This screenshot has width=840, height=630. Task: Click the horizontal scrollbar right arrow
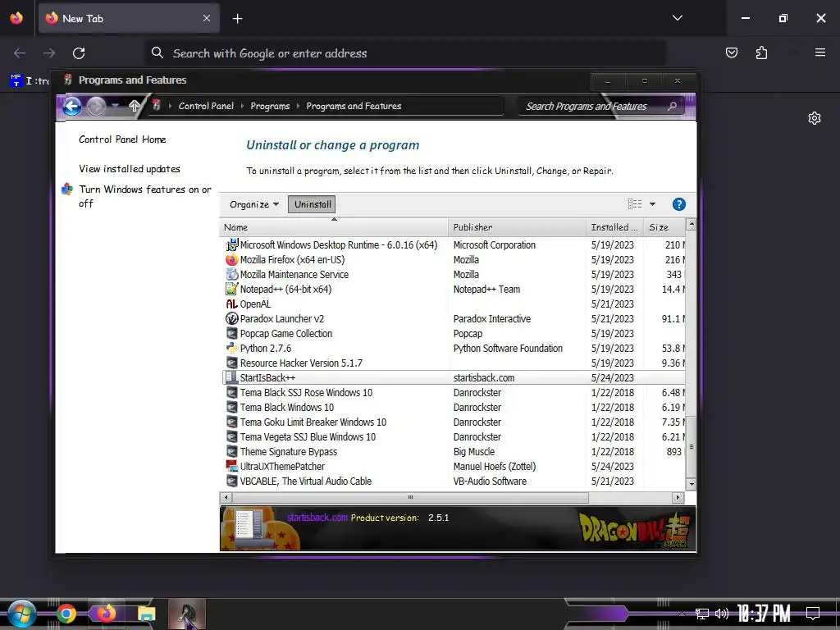[x=678, y=498]
